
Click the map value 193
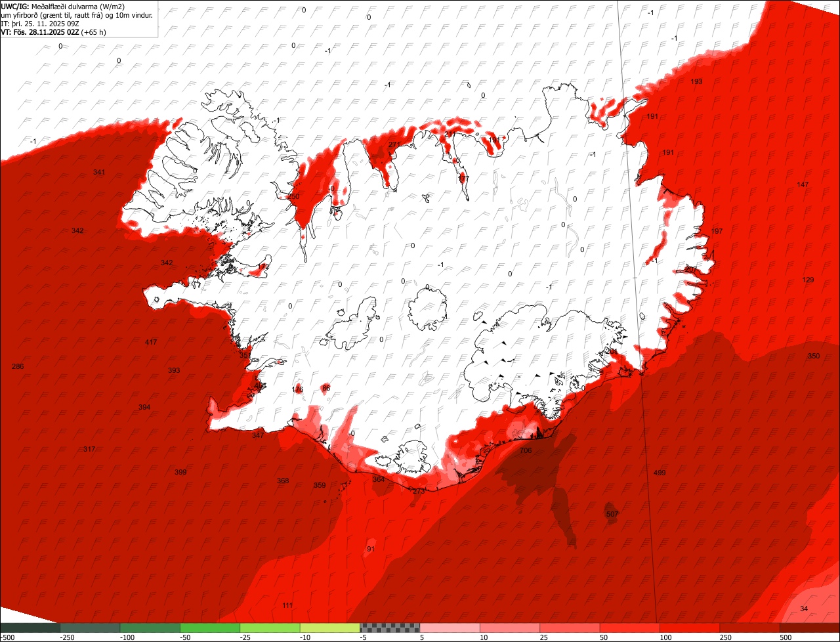point(697,82)
